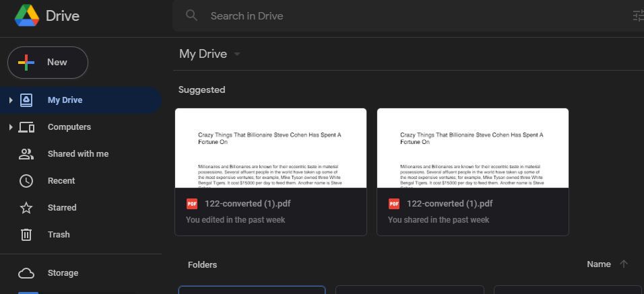Click the multicolor plus icon
The height and width of the screenshot is (294, 644).
click(x=26, y=63)
